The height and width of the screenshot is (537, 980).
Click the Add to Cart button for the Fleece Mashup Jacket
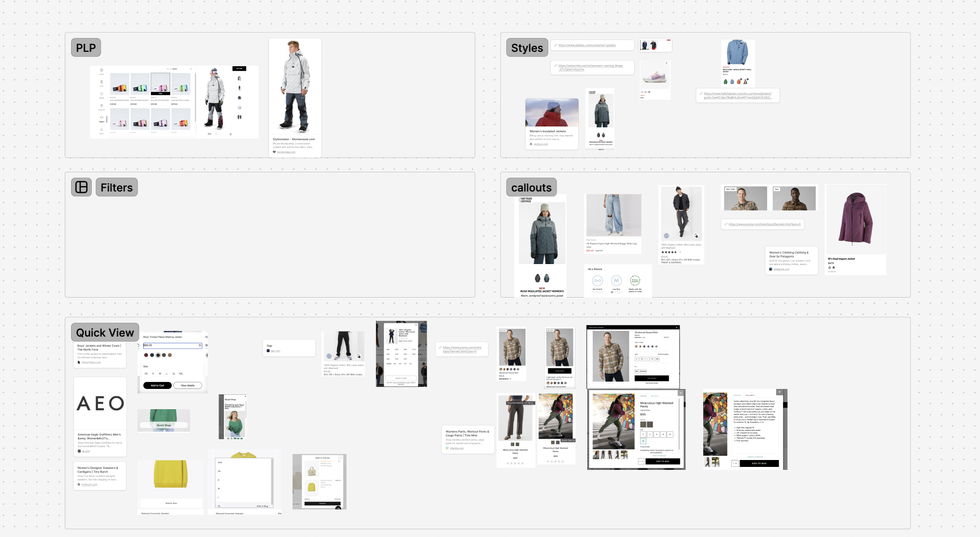tap(157, 385)
